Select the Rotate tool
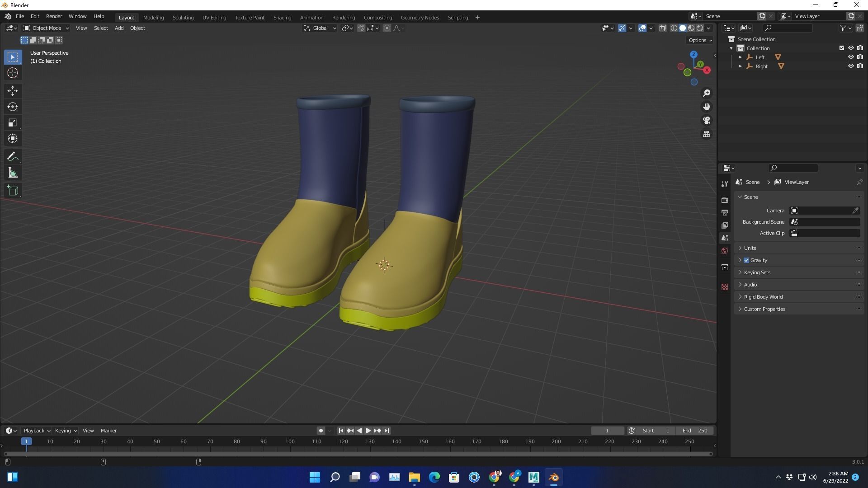Image resolution: width=868 pixels, height=488 pixels. click(13, 107)
